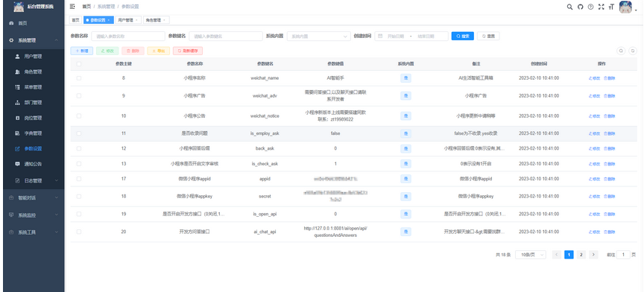Click the green 修改 toolbar button
The height and width of the screenshot is (292, 644).
107,51
